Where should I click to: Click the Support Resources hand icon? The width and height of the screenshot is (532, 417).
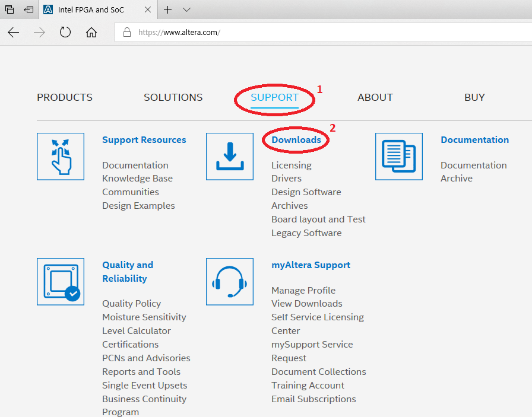click(61, 156)
